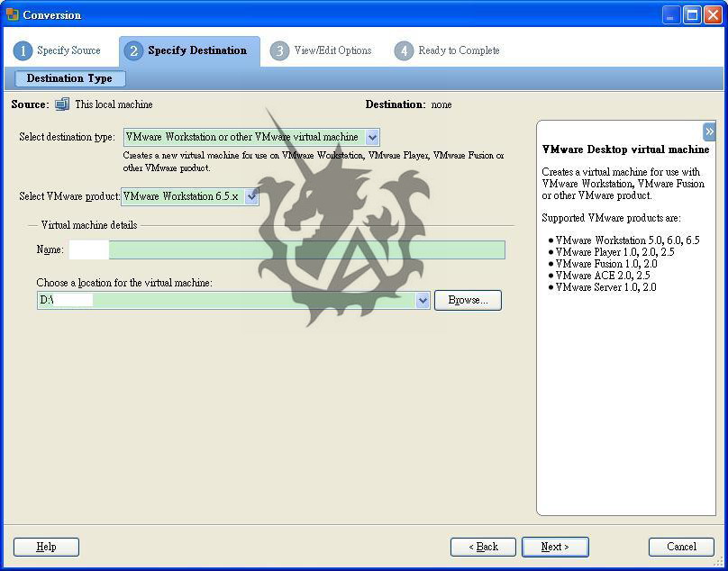This screenshot has width=728, height=571.
Task: Click the step 1 circle icon
Action: (x=23, y=50)
